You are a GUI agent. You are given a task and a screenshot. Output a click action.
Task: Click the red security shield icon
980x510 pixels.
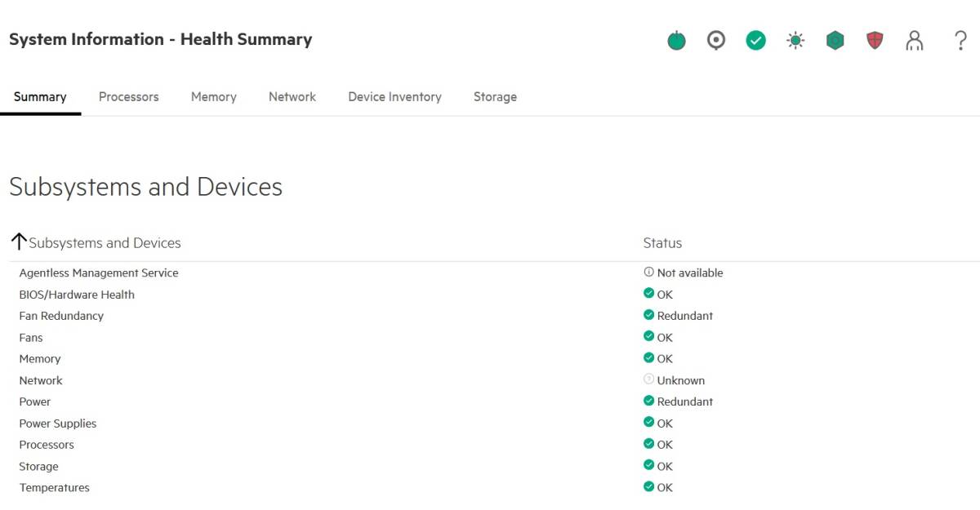click(875, 40)
